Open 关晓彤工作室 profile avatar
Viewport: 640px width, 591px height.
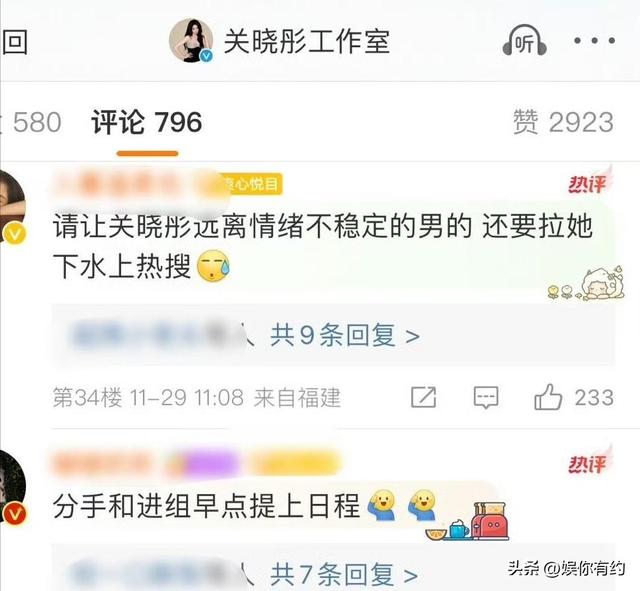(x=191, y=40)
